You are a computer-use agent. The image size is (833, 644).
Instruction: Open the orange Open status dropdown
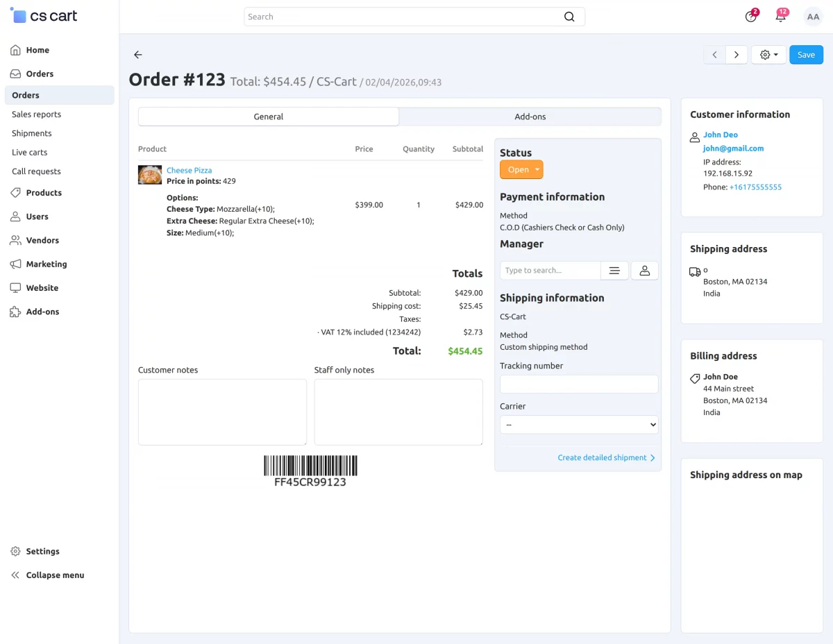pyautogui.click(x=521, y=169)
